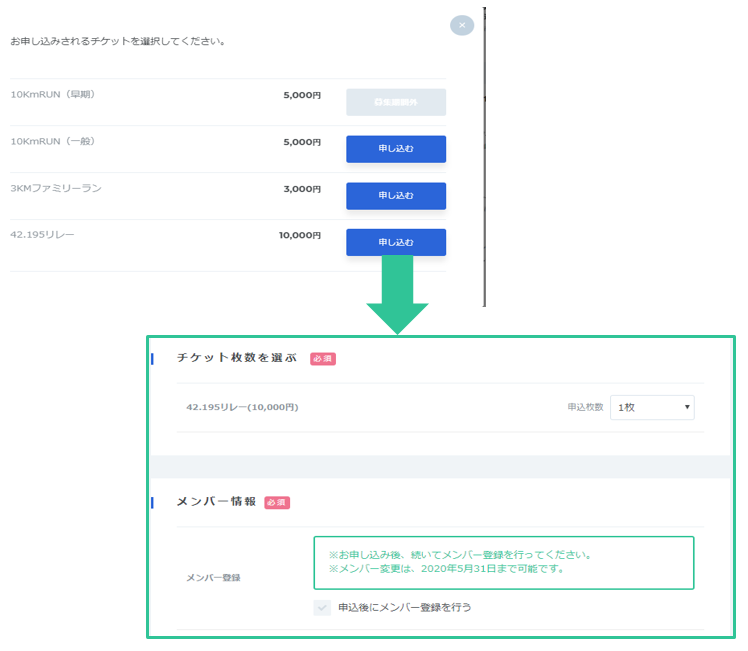Click the お申し込みされるチケットを選択してください instruction text
748x651 pixels.
pyautogui.click(x=117, y=41)
